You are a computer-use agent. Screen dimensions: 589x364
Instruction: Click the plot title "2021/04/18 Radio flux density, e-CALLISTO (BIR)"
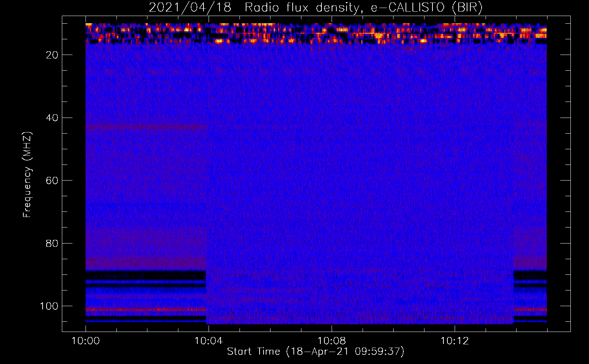point(316,7)
